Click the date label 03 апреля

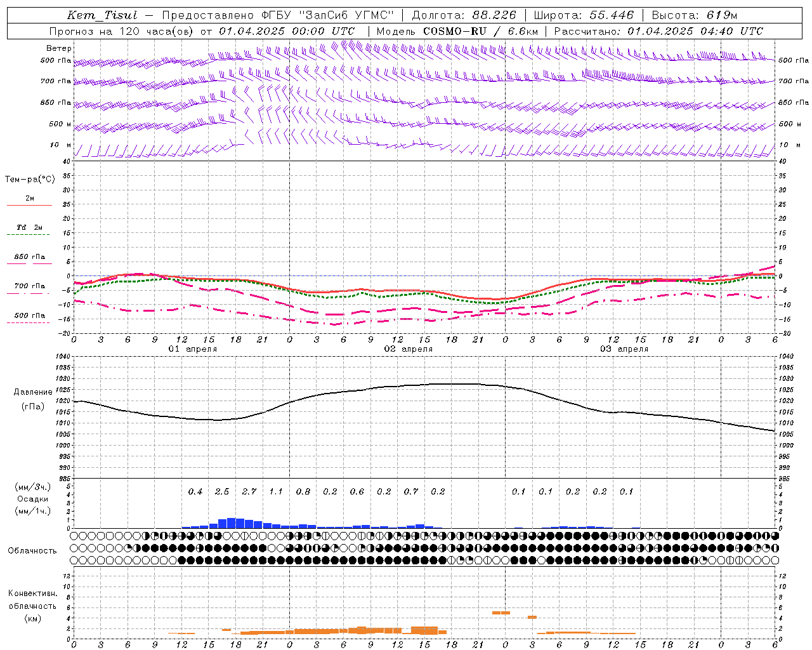pos(624,349)
